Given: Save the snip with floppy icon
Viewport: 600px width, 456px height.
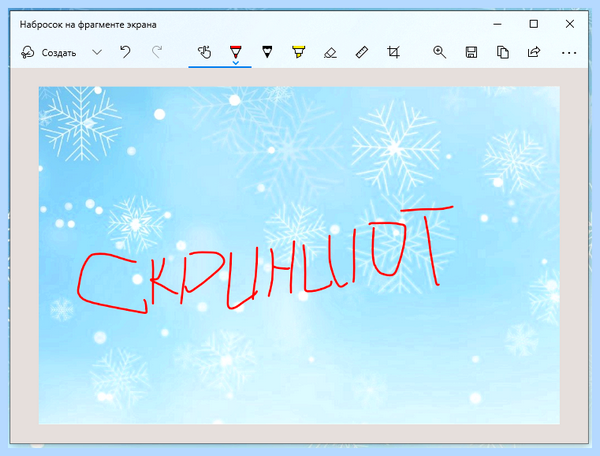Looking at the screenshot, I should [471, 52].
